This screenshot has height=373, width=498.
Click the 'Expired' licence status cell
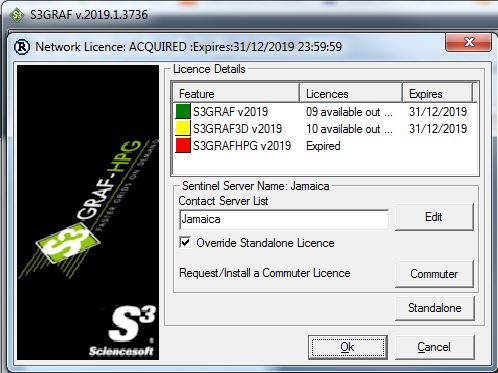(323, 146)
